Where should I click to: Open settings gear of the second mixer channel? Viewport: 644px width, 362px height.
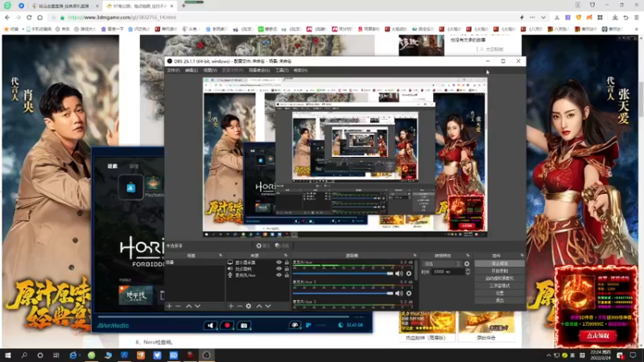(409, 294)
